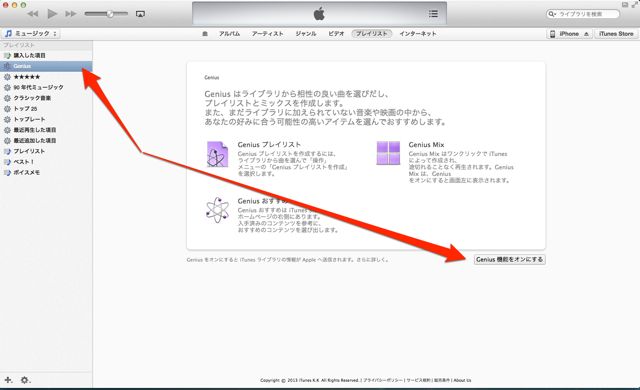This screenshot has height=390, width=640.
Task: Switch to the インターネット tab
Action: (418, 33)
